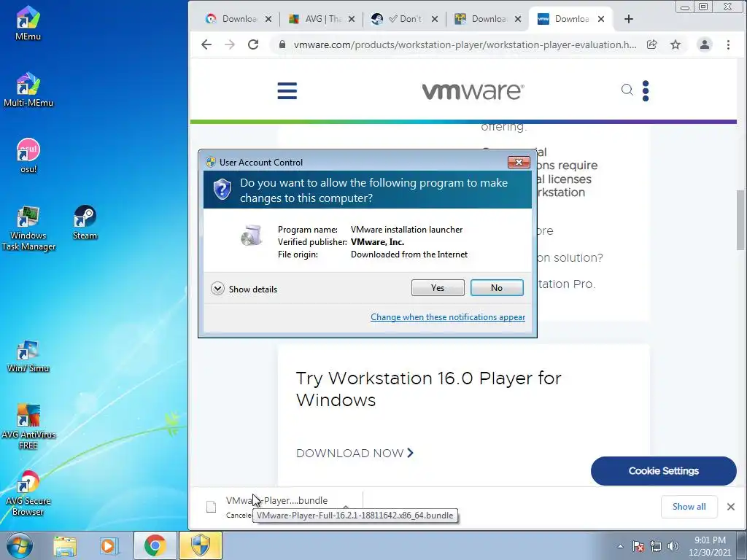Click the Chrome forward arrow

[x=230, y=44]
